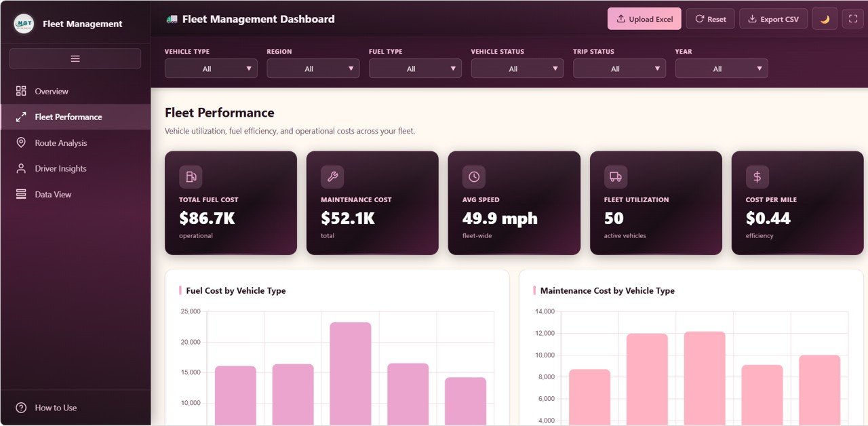Screen dimensions: 868x426
Task: Export data using the Export CSV button
Action: click(773, 18)
